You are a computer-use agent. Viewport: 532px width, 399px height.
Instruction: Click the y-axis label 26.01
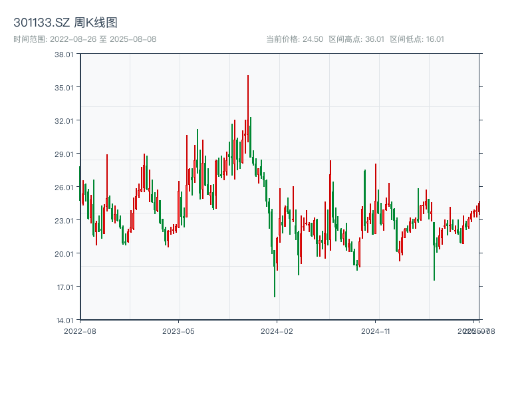click(x=64, y=188)
